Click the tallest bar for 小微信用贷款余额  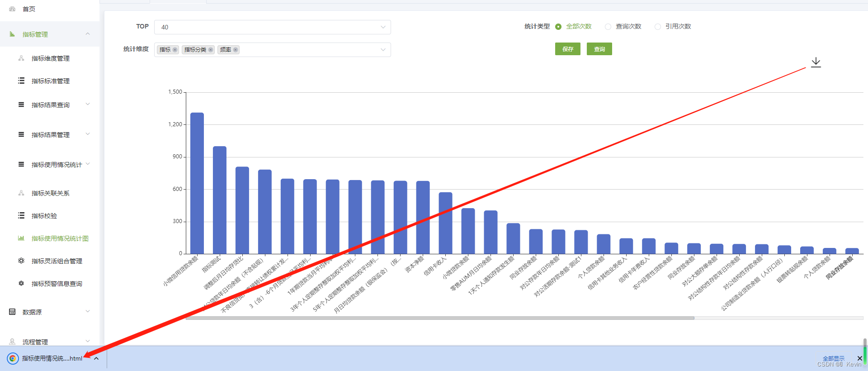[197, 183]
